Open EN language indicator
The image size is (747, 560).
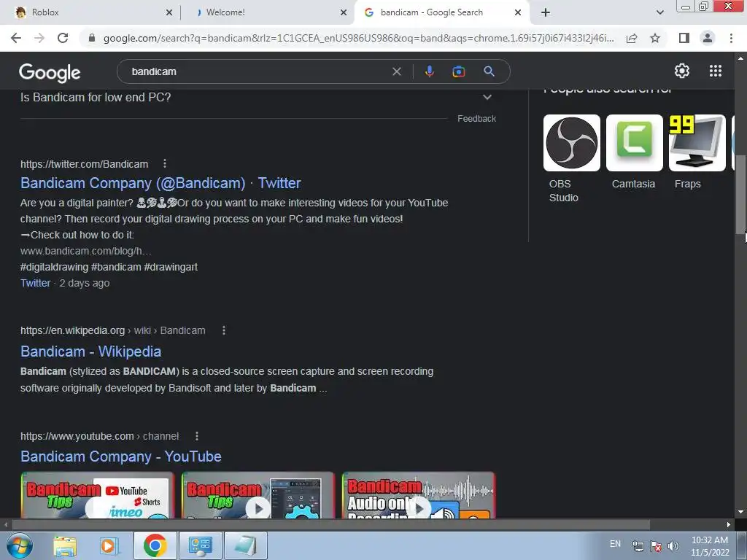(615, 544)
